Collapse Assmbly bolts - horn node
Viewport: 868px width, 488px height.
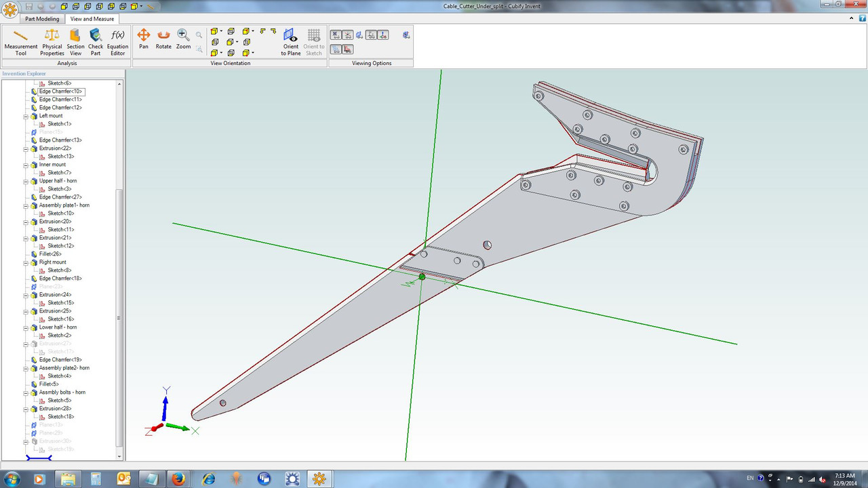pyautogui.click(x=26, y=392)
